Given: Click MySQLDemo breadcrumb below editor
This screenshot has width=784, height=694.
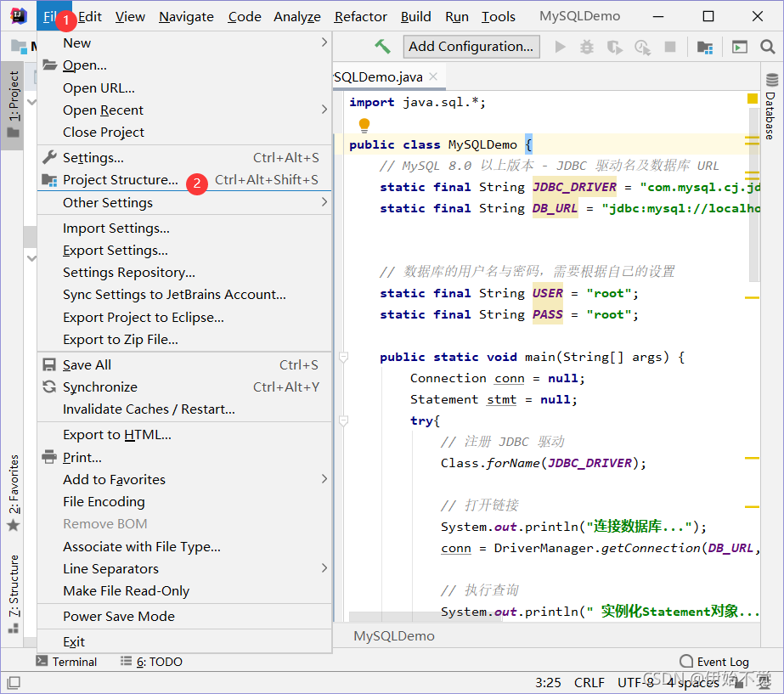Looking at the screenshot, I should [394, 636].
